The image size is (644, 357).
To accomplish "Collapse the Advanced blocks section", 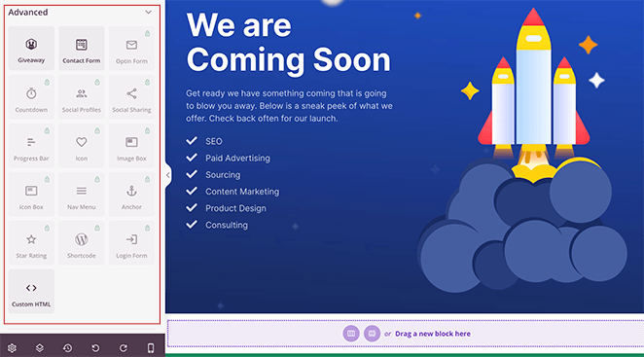I will (x=148, y=13).
